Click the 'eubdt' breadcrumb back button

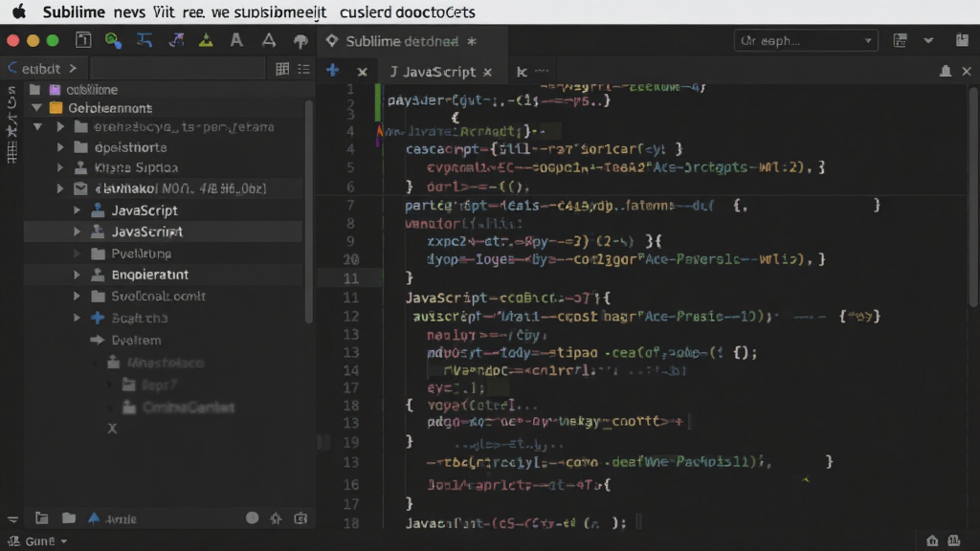(x=42, y=69)
